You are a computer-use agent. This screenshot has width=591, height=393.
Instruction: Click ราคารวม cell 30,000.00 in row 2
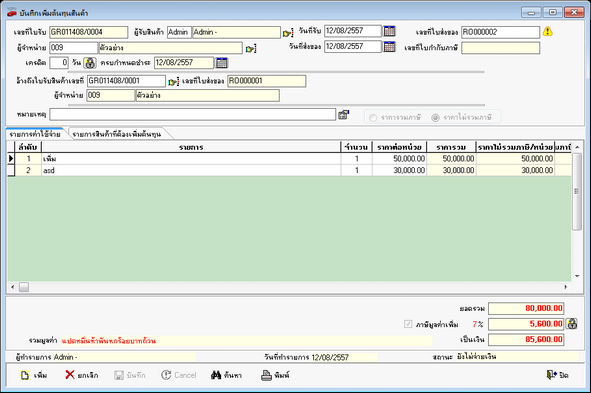click(451, 170)
